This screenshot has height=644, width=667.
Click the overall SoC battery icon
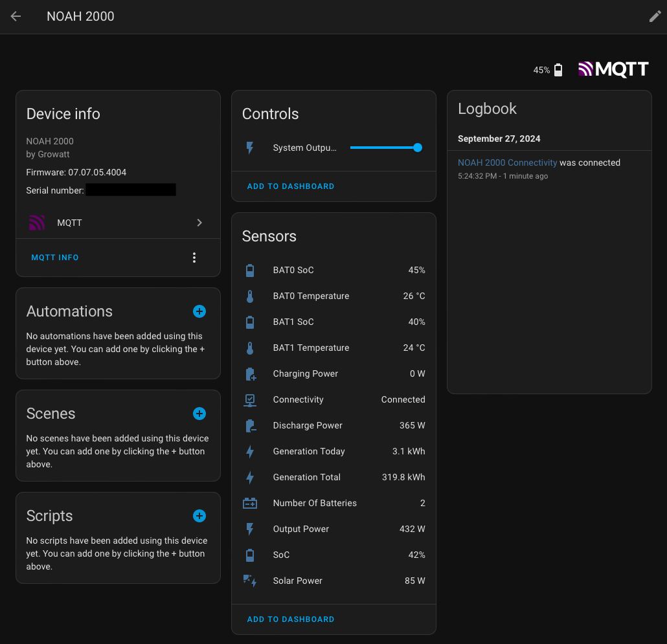coord(250,555)
